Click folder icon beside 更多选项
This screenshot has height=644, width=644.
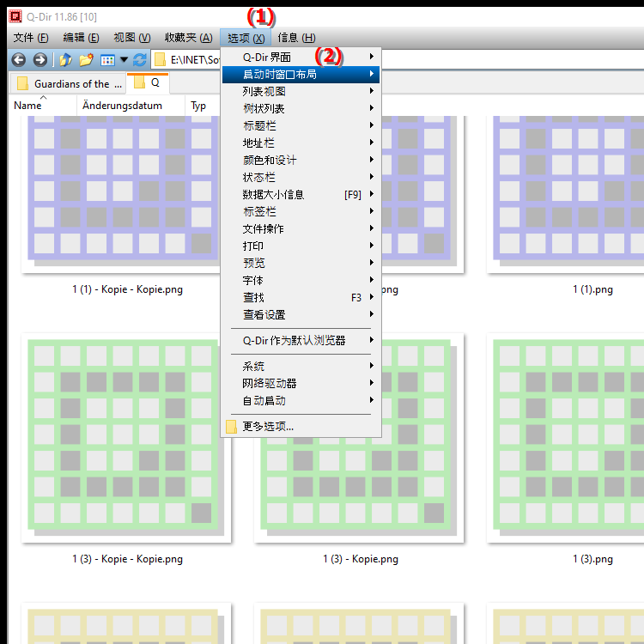point(231,427)
